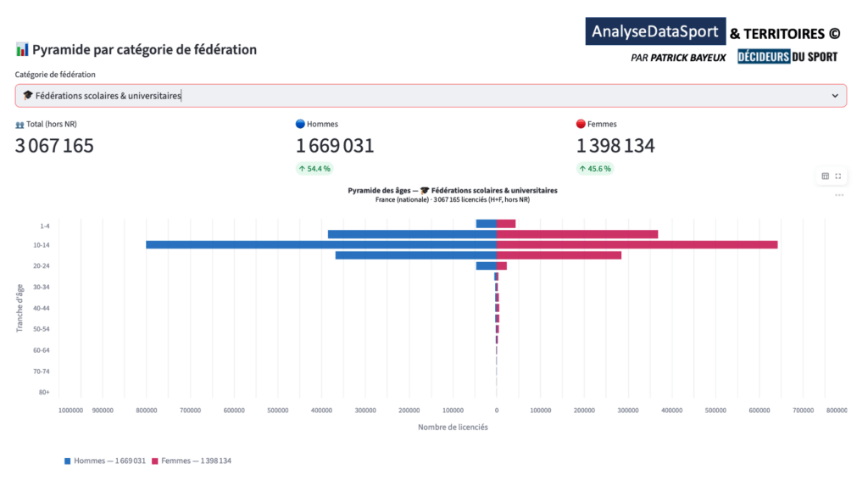Click the total value 3 067 165
868x486 pixels.
coord(54,146)
